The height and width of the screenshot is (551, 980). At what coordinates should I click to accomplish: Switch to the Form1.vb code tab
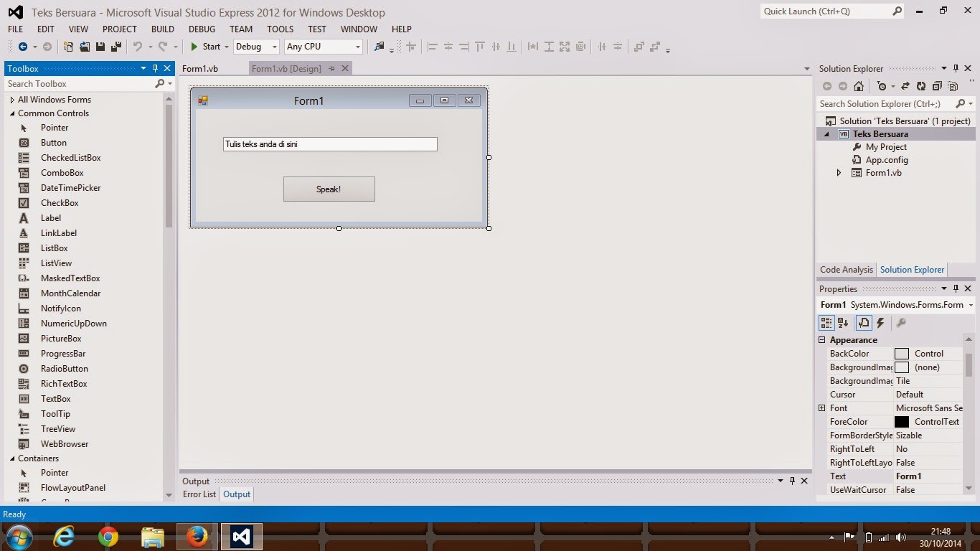tap(200, 69)
